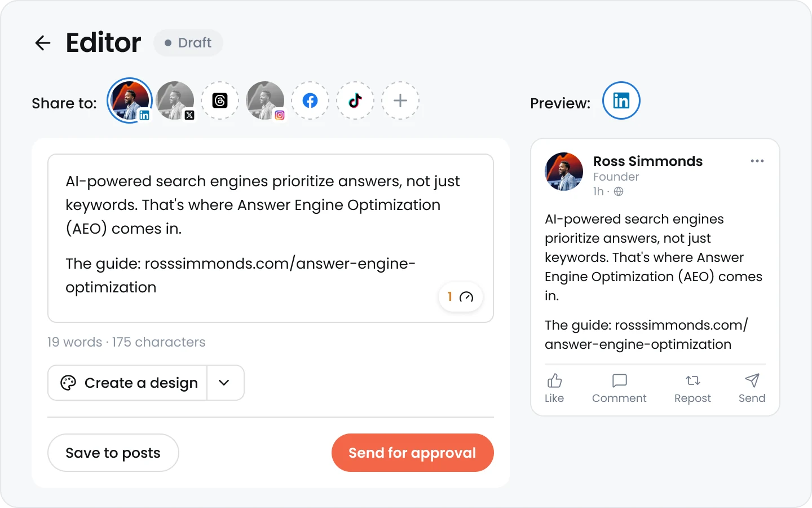Click Ross Simmonds' avatar in the preview card
Image resolution: width=812 pixels, height=508 pixels.
pyautogui.click(x=564, y=172)
